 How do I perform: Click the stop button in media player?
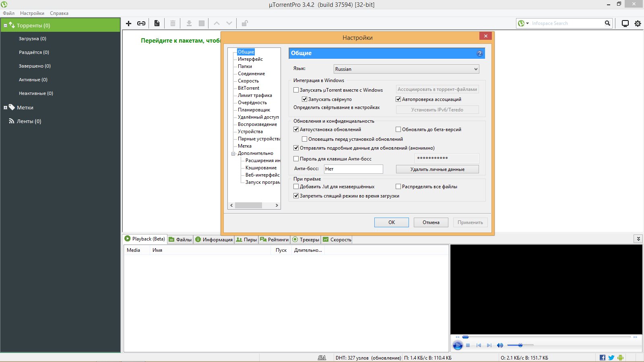point(468,345)
